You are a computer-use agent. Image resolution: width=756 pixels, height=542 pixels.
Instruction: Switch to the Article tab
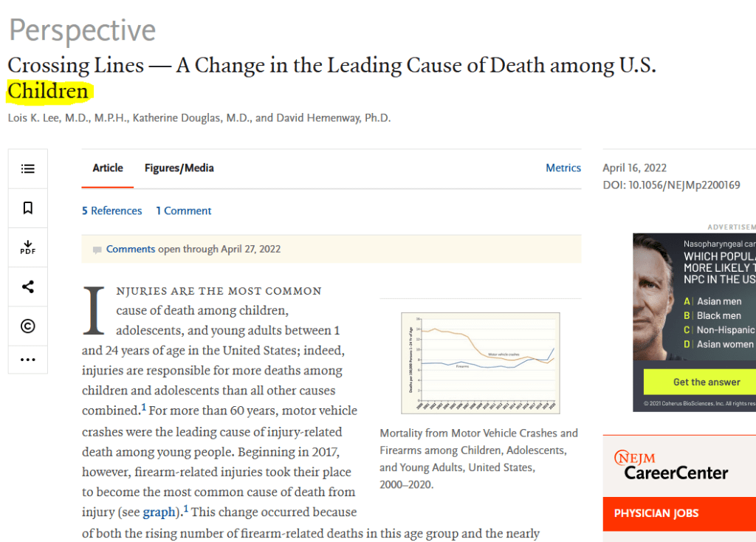click(108, 168)
